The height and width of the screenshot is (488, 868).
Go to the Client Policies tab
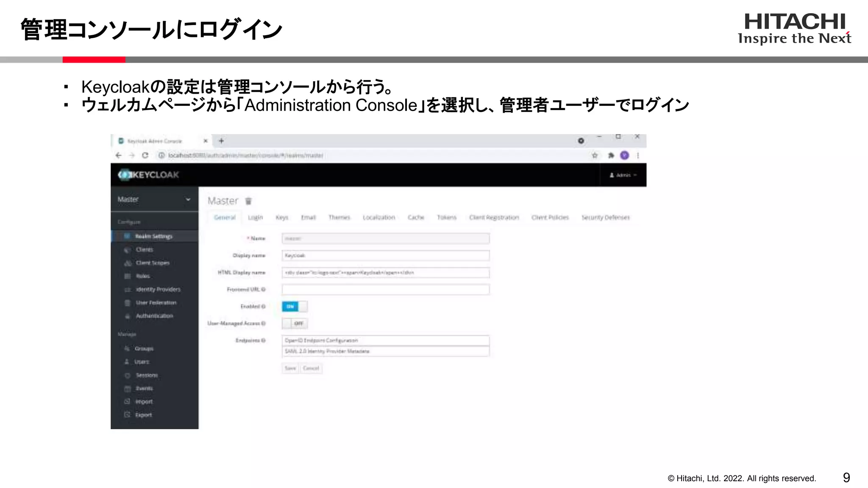click(x=550, y=217)
